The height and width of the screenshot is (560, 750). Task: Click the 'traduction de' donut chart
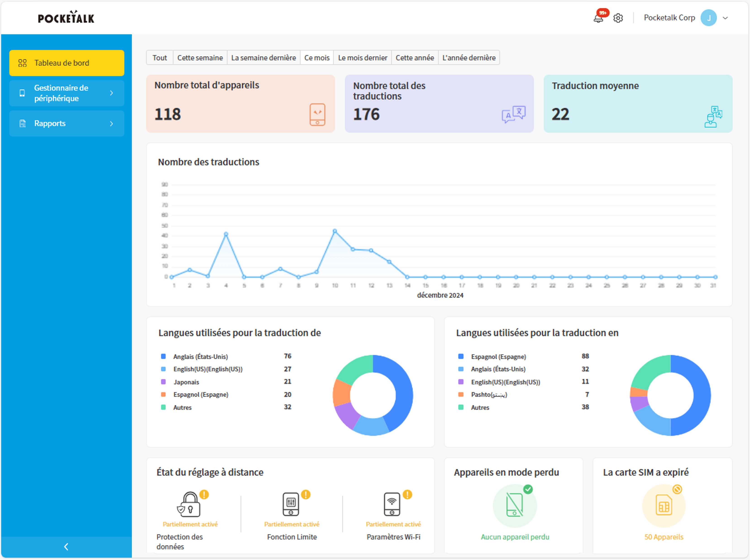(373, 395)
